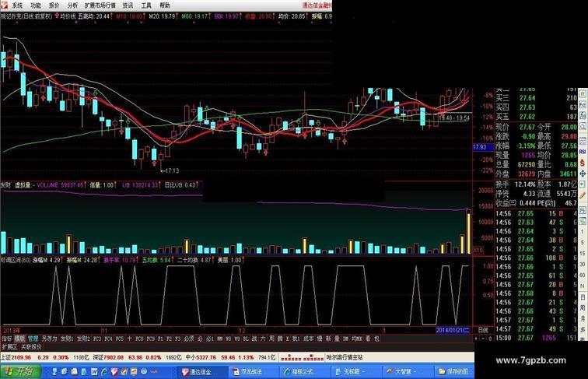The image size is (588, 379).
Task: Click the chart-line icon above RSI
Action: [583, 142]
